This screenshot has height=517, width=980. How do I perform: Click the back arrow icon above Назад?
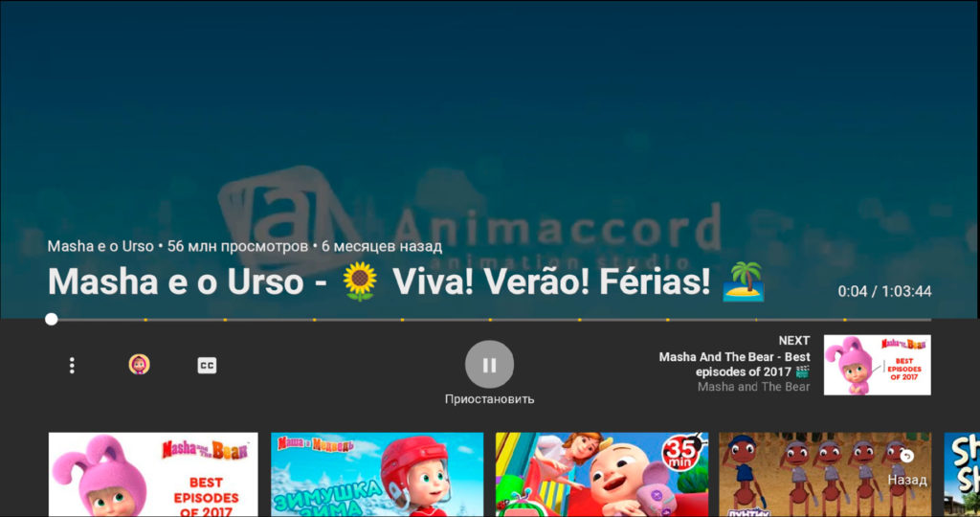point(907,457)
